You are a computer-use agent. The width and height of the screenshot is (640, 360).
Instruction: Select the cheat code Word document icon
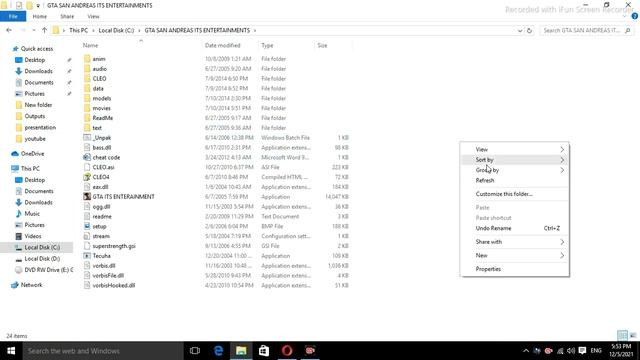click(87, 157)
